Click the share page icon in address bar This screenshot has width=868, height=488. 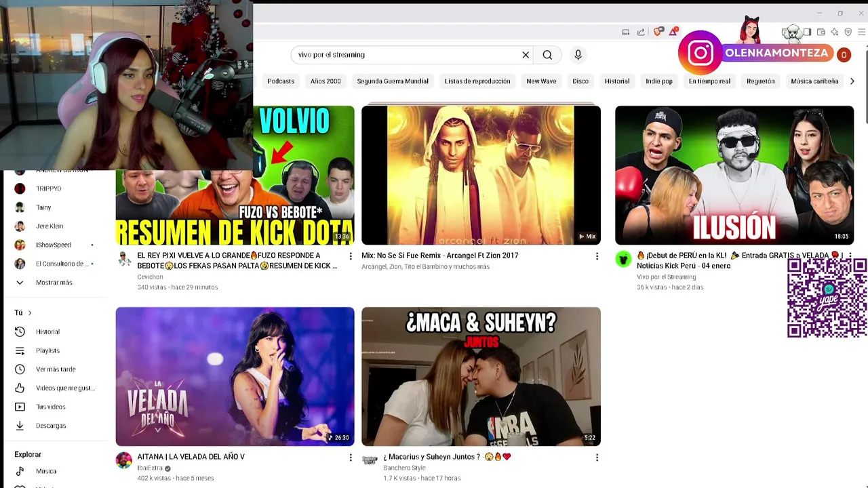tap(641, 32)
